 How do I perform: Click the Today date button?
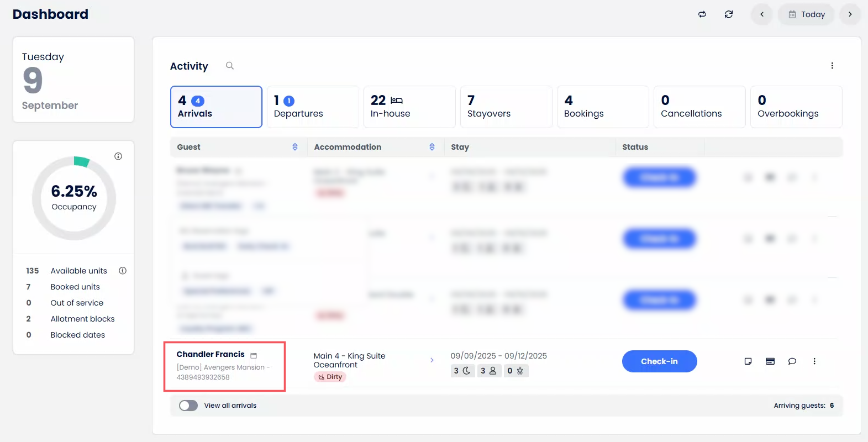pyautogui.click(x=806, y=14)
